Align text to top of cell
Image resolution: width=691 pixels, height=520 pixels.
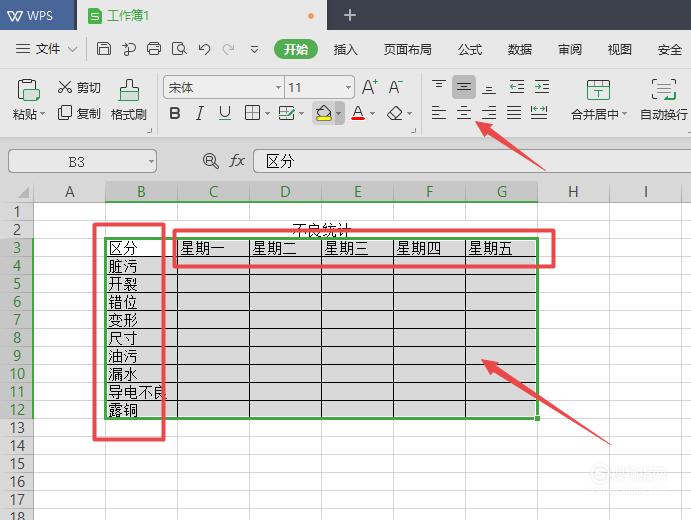438,85
